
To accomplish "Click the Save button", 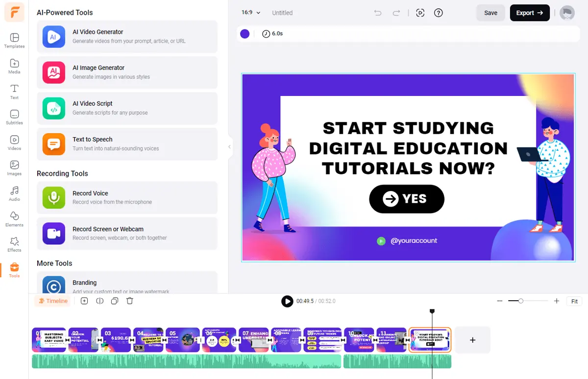I will click(x=490, y=13).
